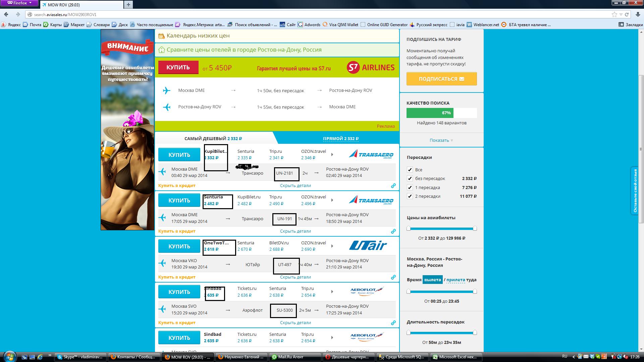Toggle '2 пересадки' checkbox
The height and width of the screenshot is (362, 644).
(x=410, y=196)
